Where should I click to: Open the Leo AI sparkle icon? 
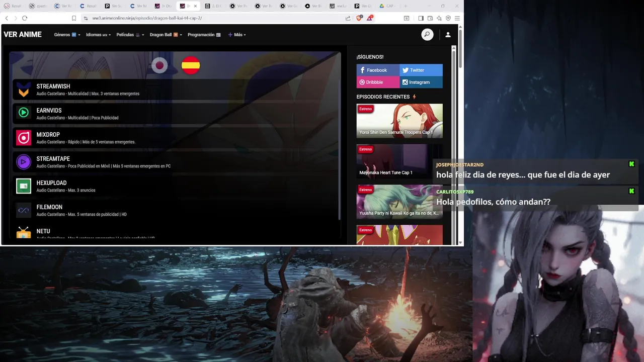[x=439, y=18]
